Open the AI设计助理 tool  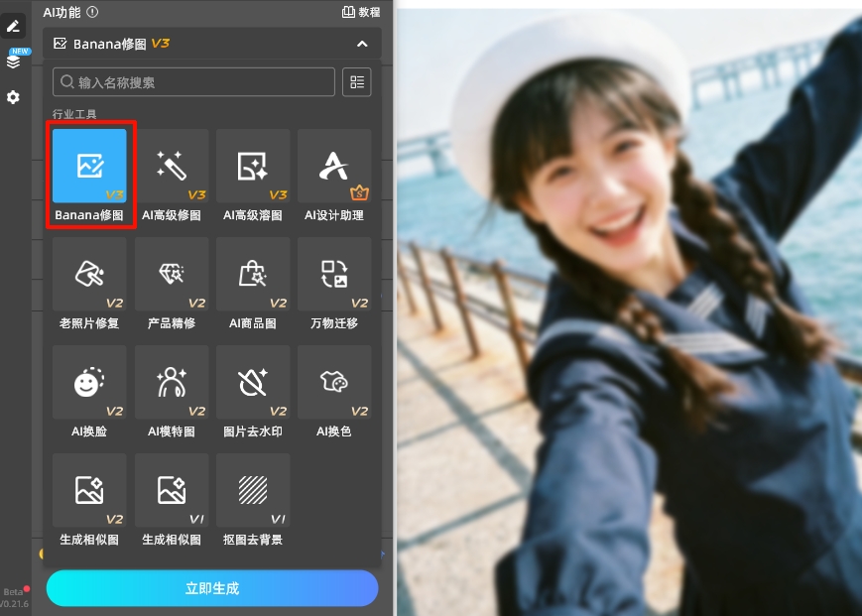[x=333, y=166]
